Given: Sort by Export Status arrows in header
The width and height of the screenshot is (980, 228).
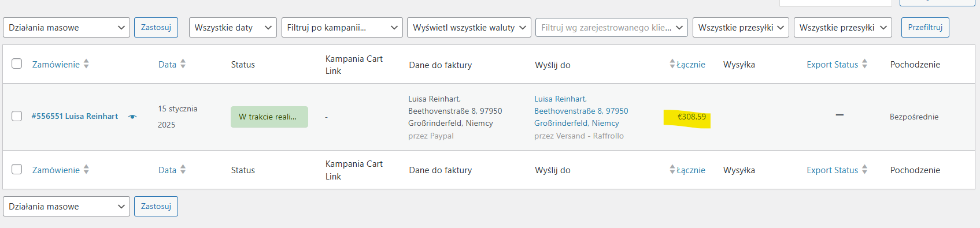Looking at the screenshot, I should tap(864, 63).
